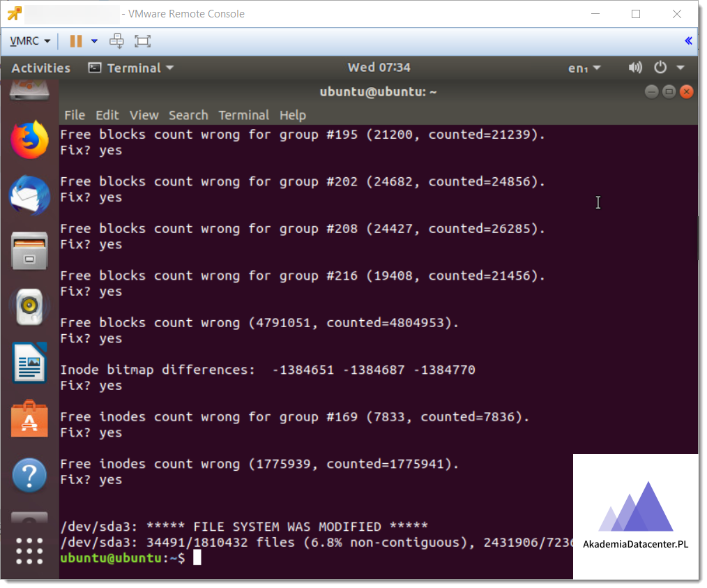The width and height of the screenshot is (707, 588).
Task: Expand the Terminal app menu in top bar
Action: [x=130, y=68]
